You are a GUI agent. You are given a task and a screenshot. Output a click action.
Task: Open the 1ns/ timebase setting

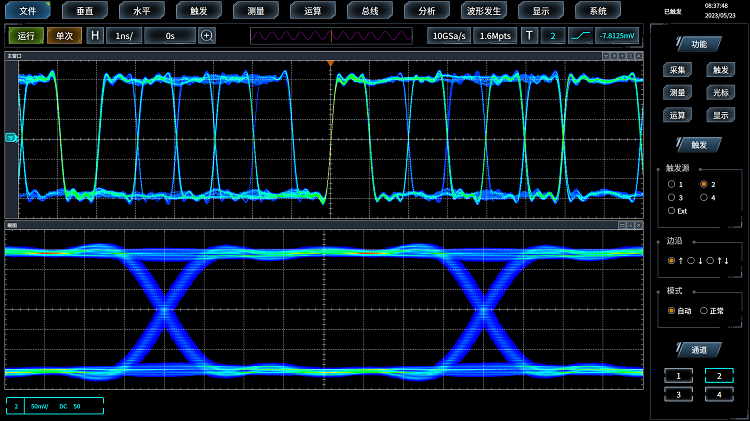tap(124, 36)
